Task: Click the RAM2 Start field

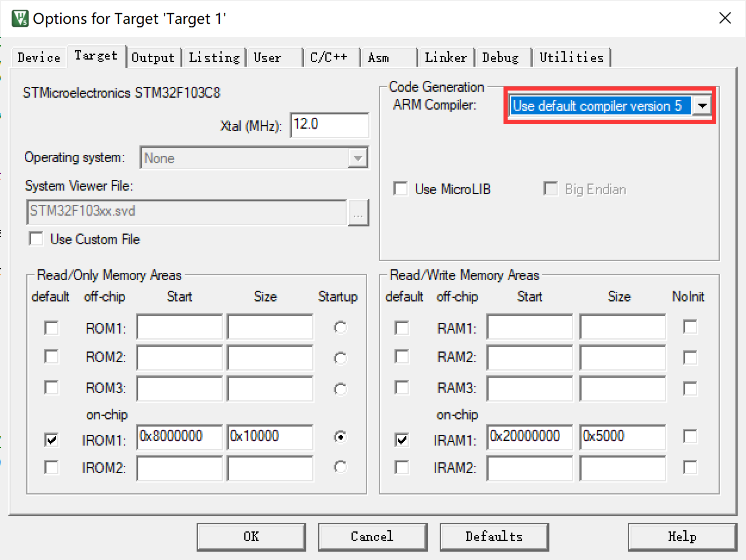Action: pyautogui.click(x=530, y=358)
